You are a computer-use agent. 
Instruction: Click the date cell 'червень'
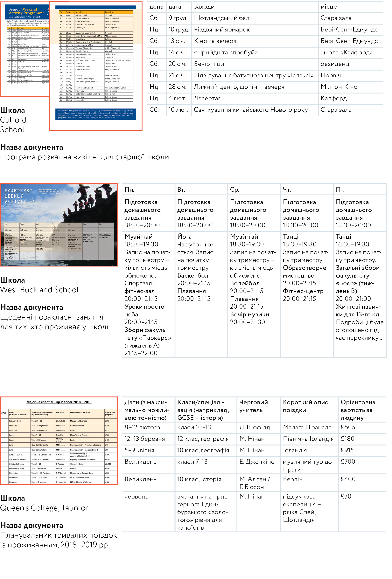point(136,497)
